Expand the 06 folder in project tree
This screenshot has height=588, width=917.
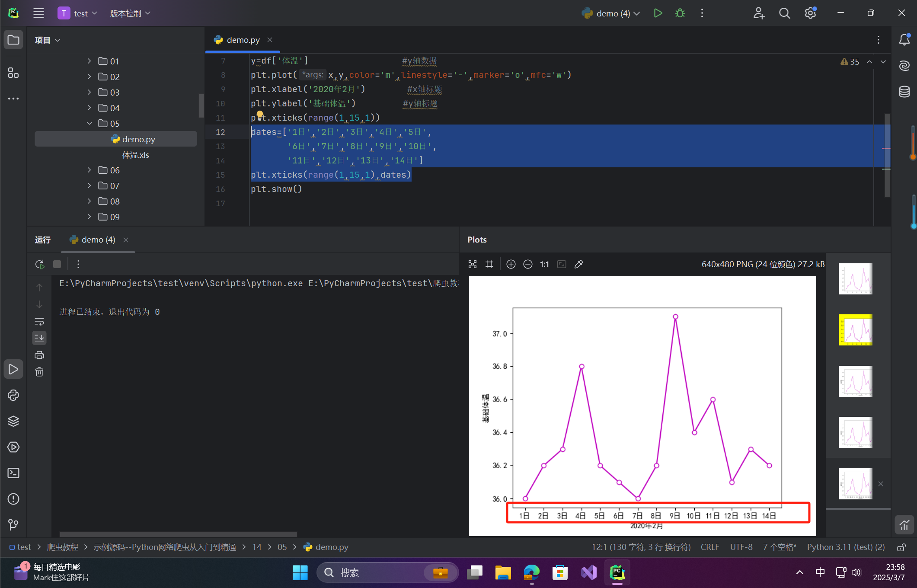tap(89, 170)
